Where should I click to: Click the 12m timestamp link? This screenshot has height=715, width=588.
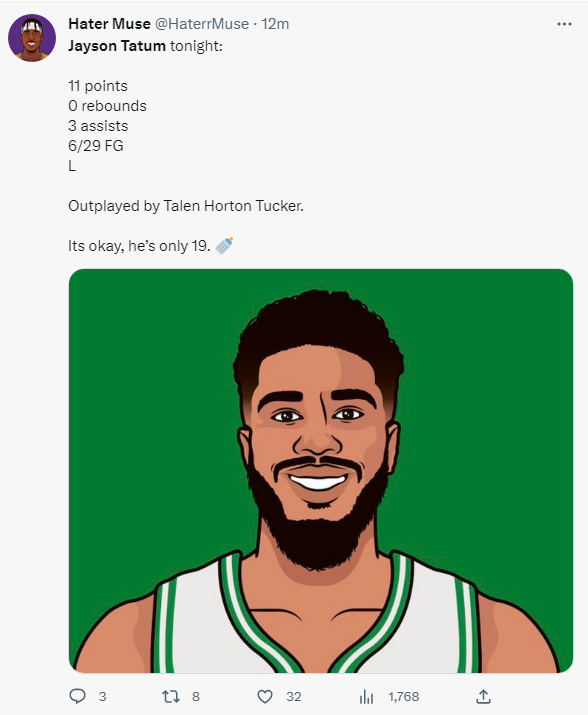[275, 24]
